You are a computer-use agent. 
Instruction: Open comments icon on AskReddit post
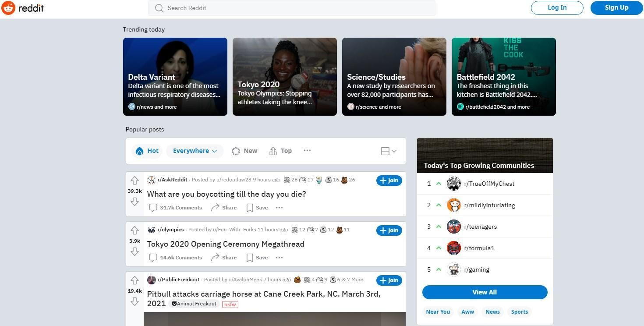[x=153, y=208]
